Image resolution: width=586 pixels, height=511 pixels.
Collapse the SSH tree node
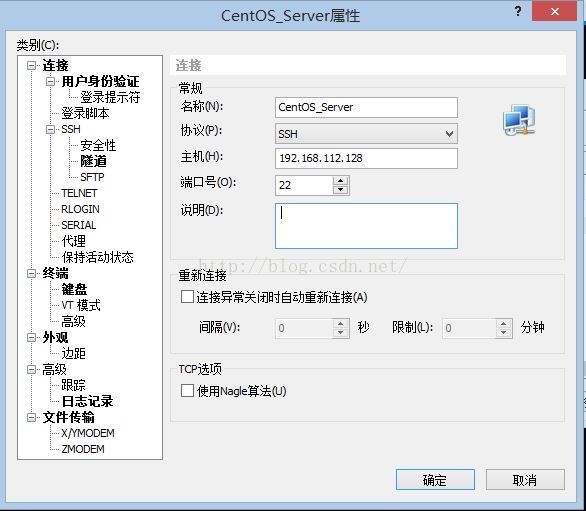pyautogui.click(x=50, y=129)
